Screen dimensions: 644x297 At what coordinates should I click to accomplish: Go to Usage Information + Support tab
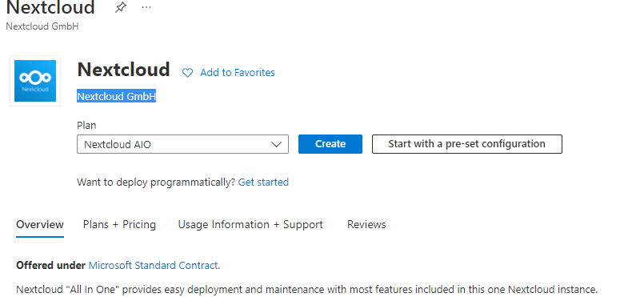tap(250, 225)
